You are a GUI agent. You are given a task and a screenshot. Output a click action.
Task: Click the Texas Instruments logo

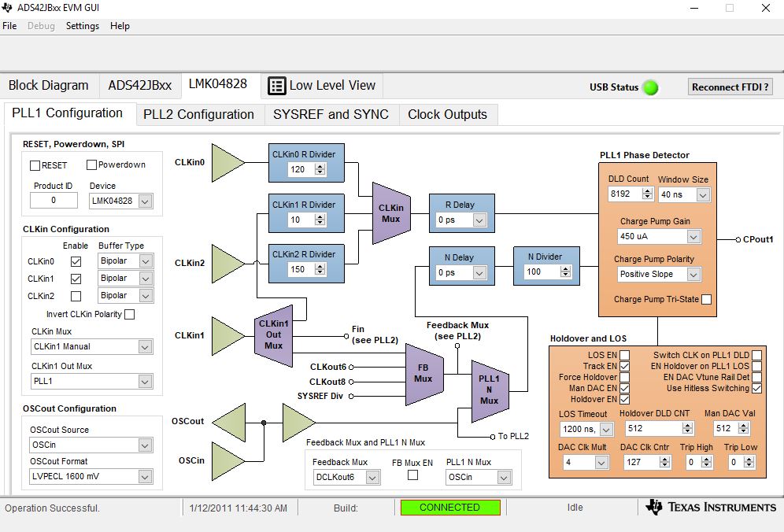coord(711,507)
